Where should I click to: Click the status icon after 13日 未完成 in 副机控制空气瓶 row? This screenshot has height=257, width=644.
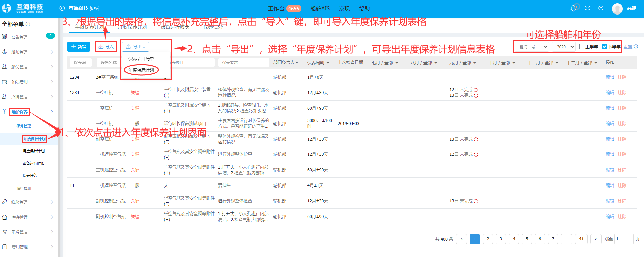click(x=476, y=201)
